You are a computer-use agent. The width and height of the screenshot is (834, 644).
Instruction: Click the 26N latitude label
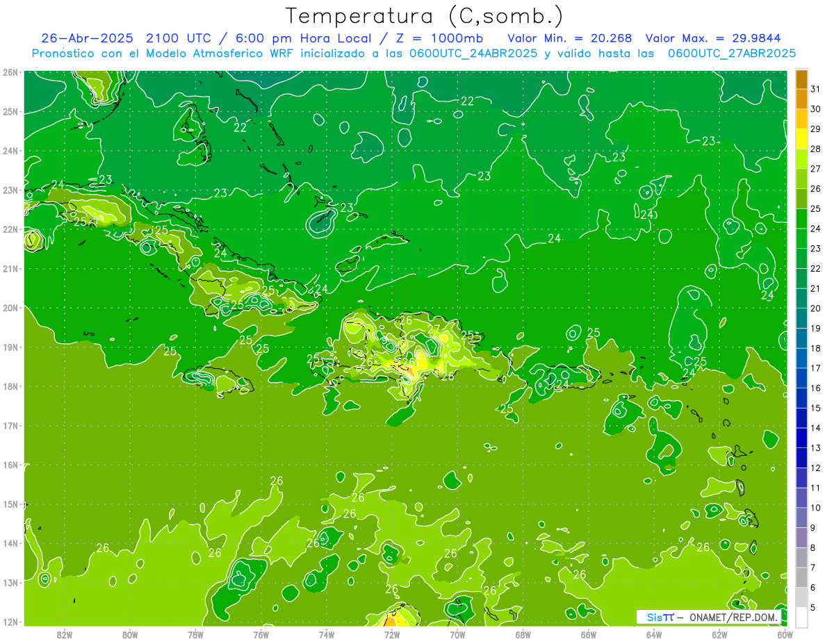[x=10, y=72]
